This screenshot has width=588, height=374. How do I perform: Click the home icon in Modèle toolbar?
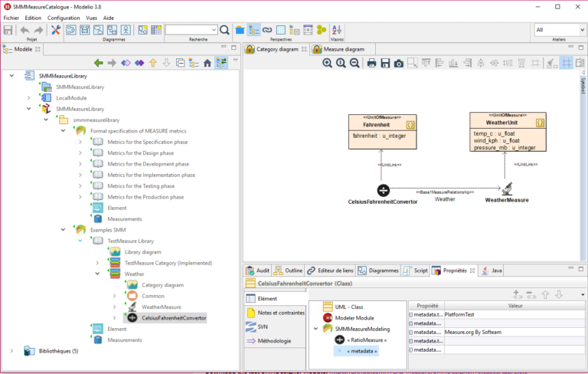207,63
